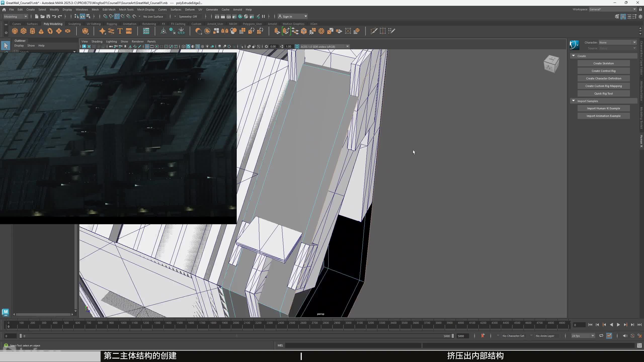Image resolution: width=644 pixels, height=362 pixels.
Task: Switch to the Sculpting shelf tab
Action: point(74,24)
